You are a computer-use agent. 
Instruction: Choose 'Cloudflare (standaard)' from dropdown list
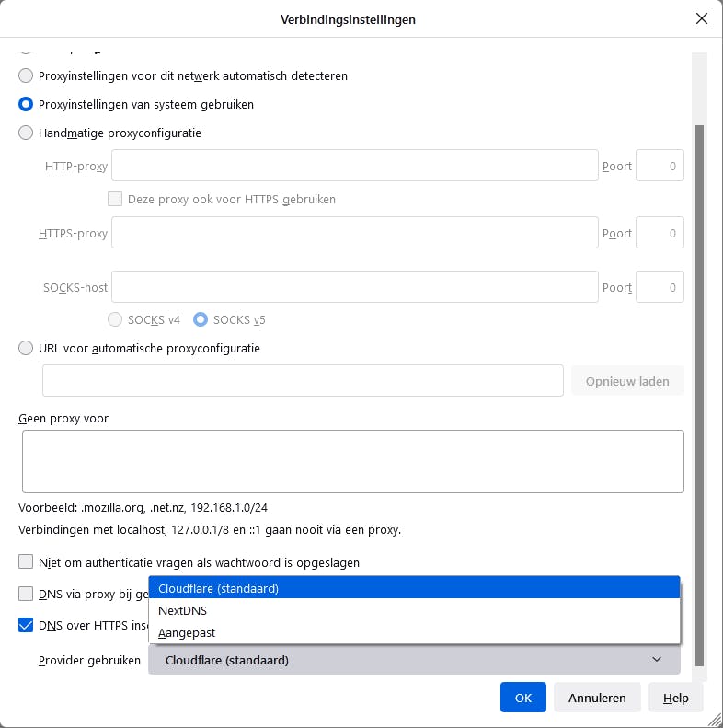click(x=414, y=588)
